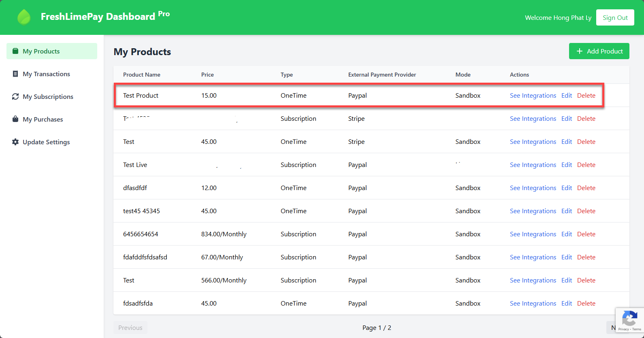The width and height of the screenshot is (644, 338).
Task: Click the Welcome Hong Phat Ly text
Action: tap(558, 17)
